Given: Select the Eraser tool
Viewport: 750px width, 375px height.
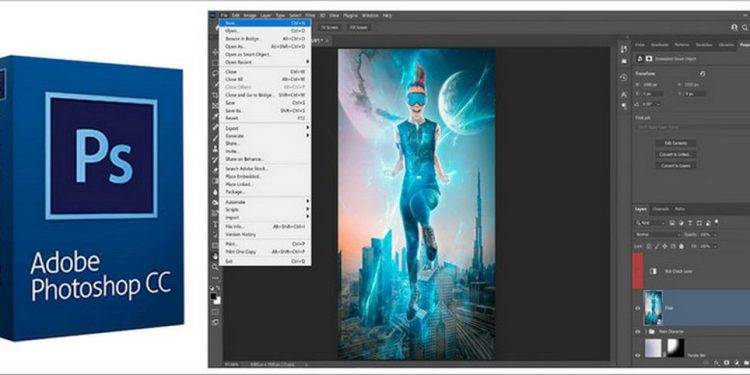Looking at the screenshot, I should coord(215,170).
